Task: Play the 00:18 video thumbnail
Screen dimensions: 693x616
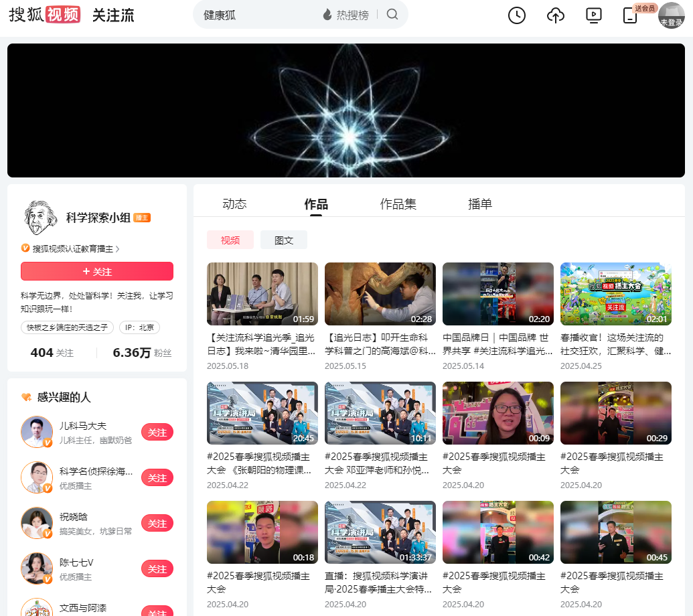Action: [x=262, y=532]
